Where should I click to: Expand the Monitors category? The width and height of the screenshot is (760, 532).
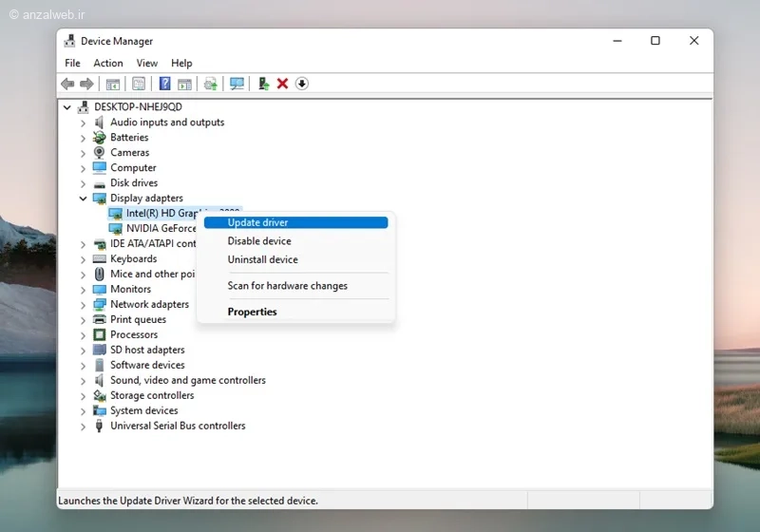point(83,290)
